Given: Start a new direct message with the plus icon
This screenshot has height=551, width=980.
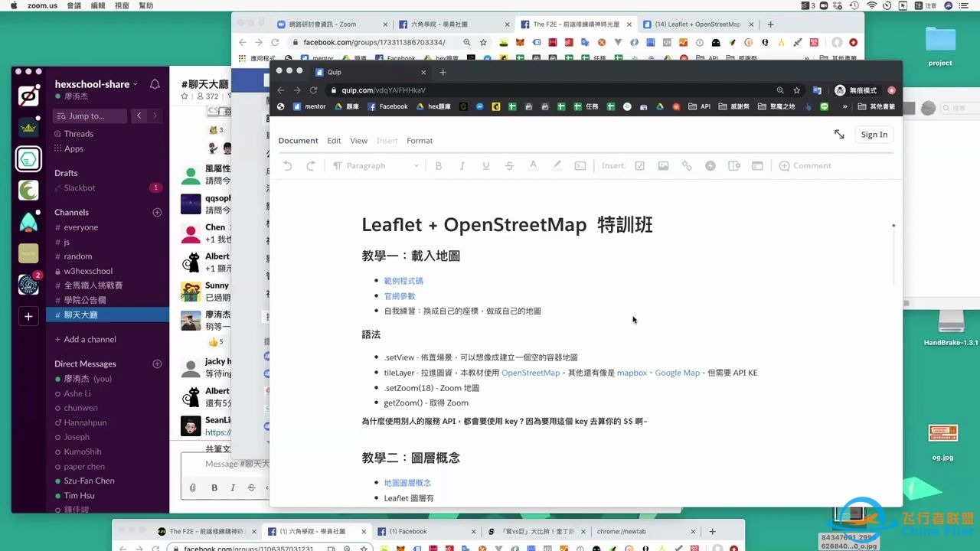Looking at the screenshot, I should point(157,364).
